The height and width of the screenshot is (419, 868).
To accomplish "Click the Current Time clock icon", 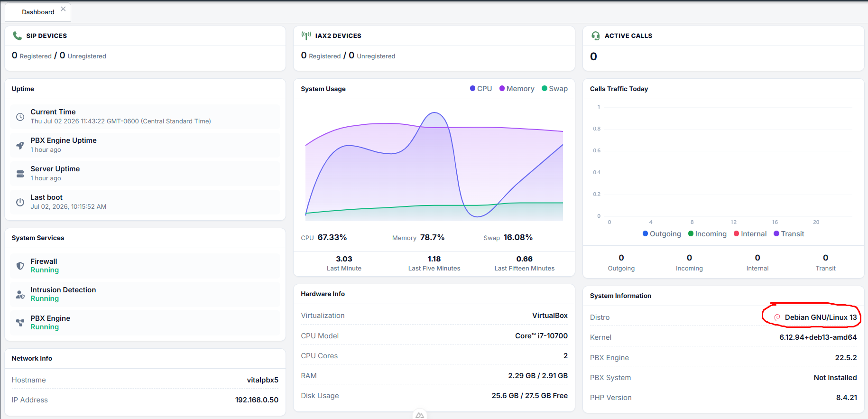I will tap(20, 117).
